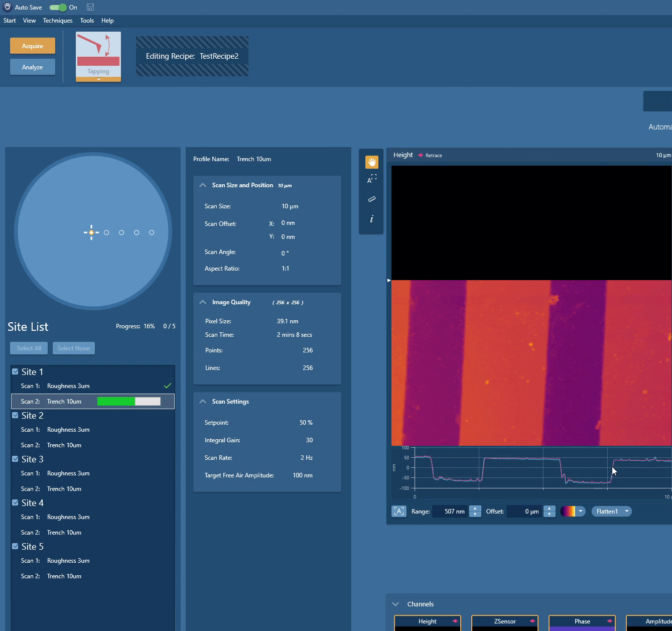The image size is (672, 631).
Task: Deselect the Site 5 checkbox
Action: tap(15, 546)
